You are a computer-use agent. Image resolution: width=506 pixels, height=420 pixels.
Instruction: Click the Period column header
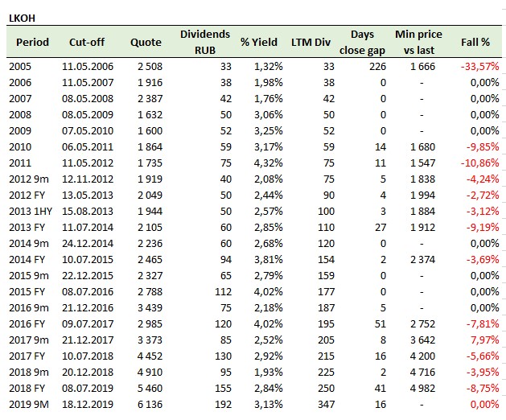pyautogui.click(x=33, y=43)
